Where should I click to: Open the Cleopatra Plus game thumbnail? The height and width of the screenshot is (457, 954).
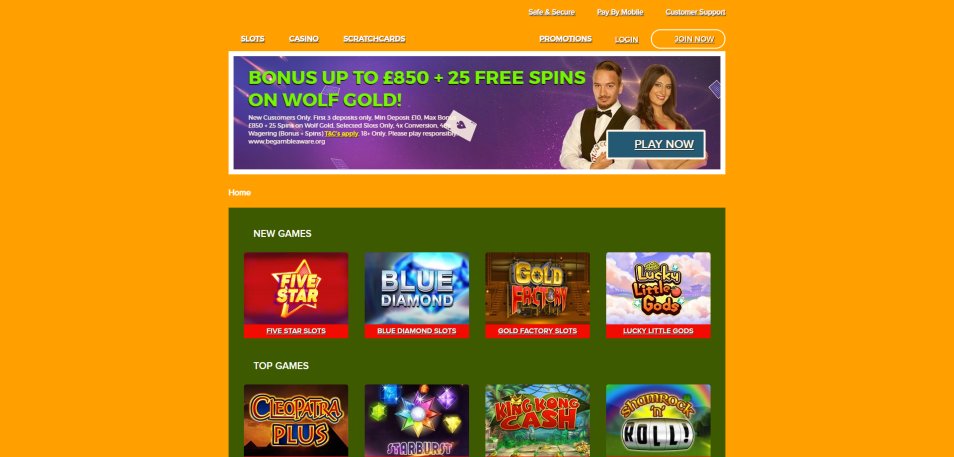296,420
